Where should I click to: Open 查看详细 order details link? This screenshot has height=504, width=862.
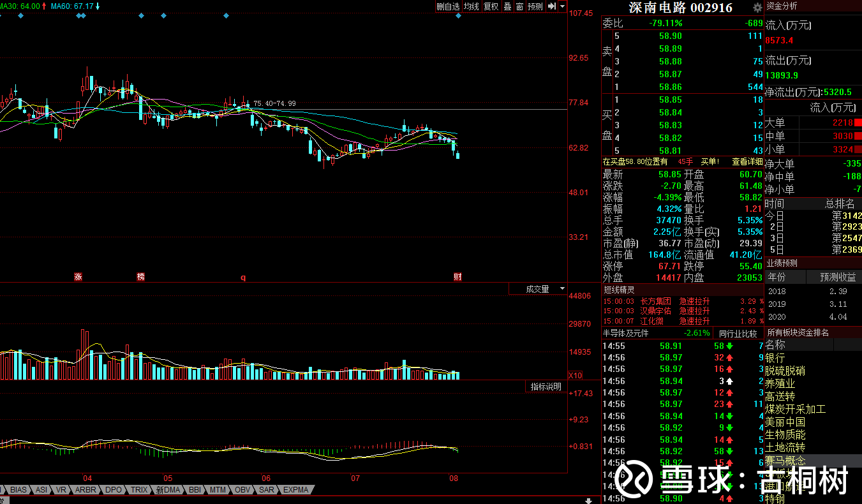[x=747, y=162]
